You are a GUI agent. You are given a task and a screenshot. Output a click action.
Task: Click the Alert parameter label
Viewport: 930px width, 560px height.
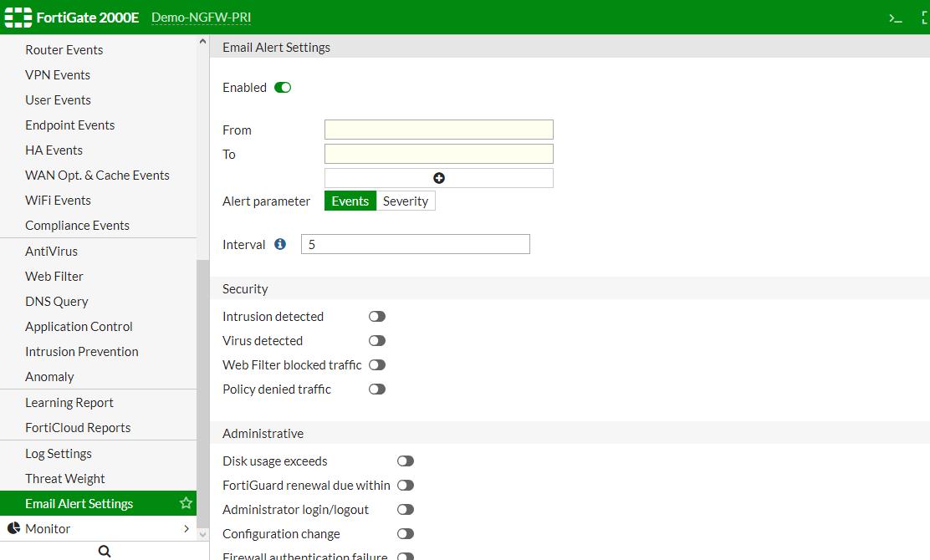point(266,201)
